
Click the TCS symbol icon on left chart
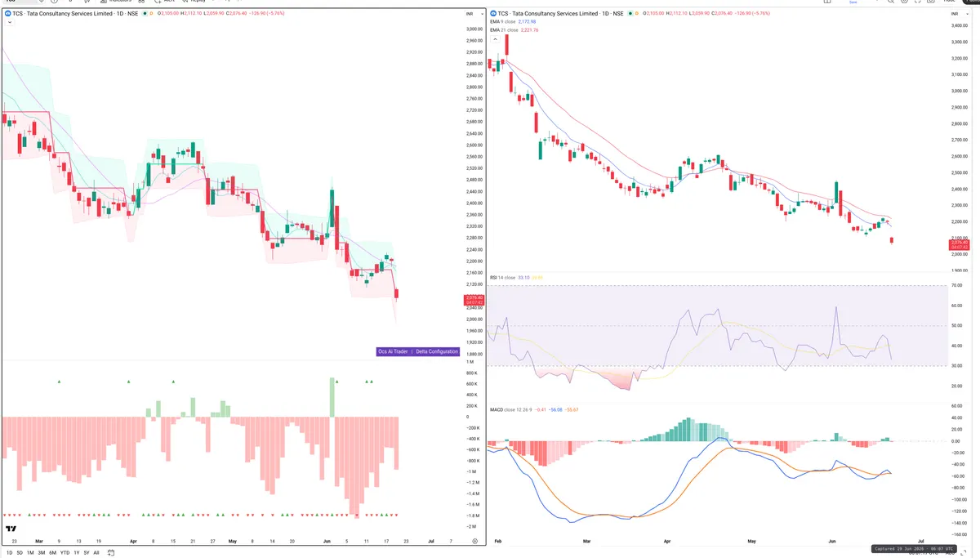pyautogui.click(x=7, y=14)
